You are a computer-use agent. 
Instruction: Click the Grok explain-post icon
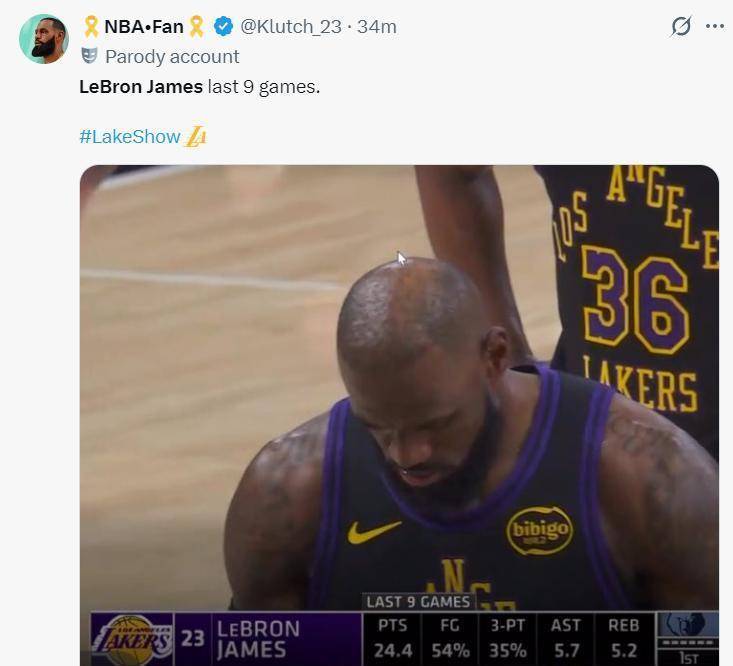[680, 27]
